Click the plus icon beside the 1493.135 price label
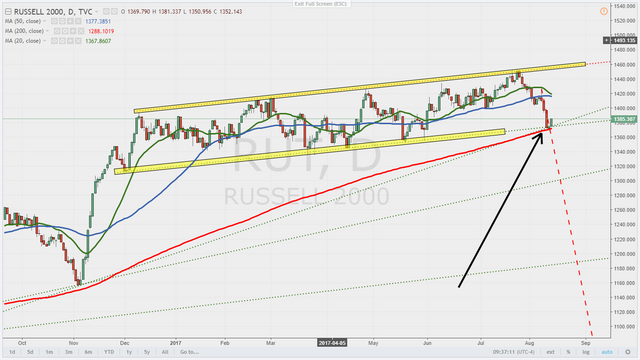 (607, 40)
